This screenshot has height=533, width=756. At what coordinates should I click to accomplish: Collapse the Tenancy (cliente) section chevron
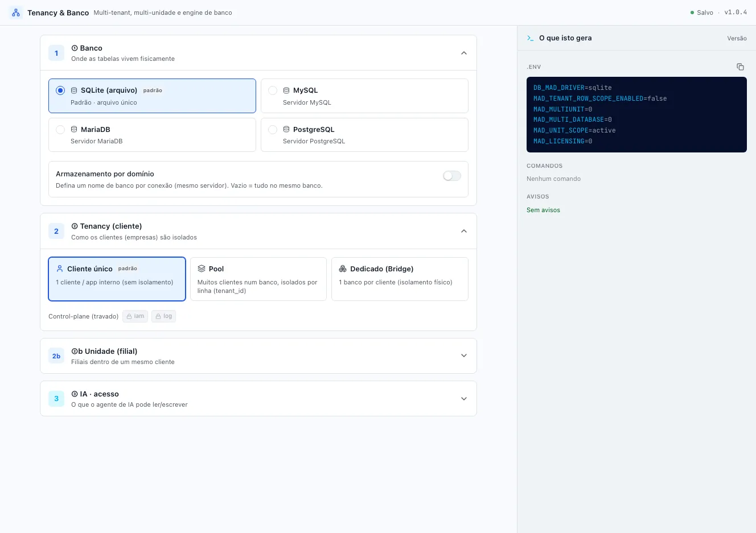(464, 232)
